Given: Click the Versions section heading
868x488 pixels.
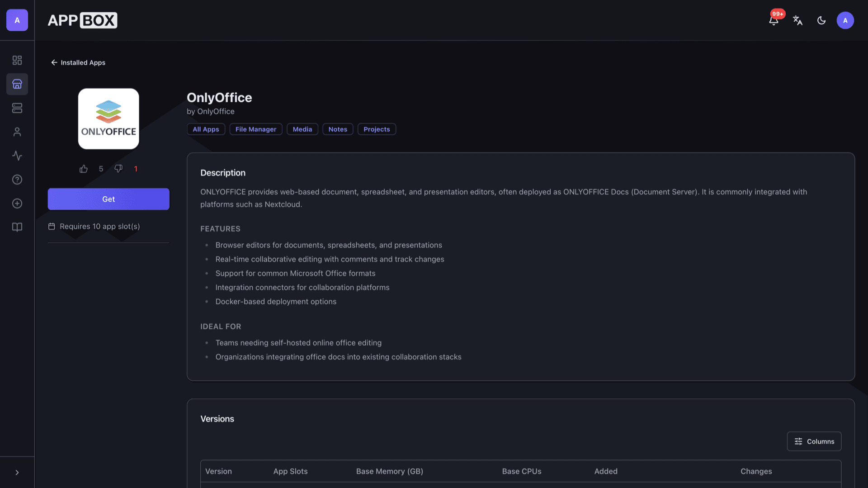Looking at the screenshot, I should pyautogui.click(x=217, y=419).
